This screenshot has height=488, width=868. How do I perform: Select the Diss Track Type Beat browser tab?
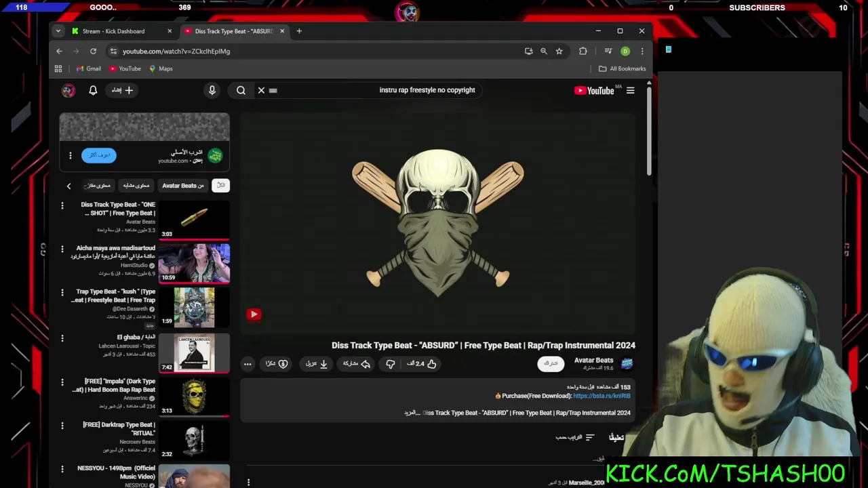tap(234, 31)
